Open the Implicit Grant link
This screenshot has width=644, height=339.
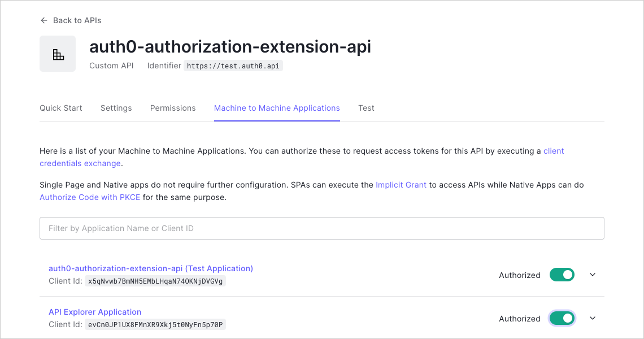[401, 185]
